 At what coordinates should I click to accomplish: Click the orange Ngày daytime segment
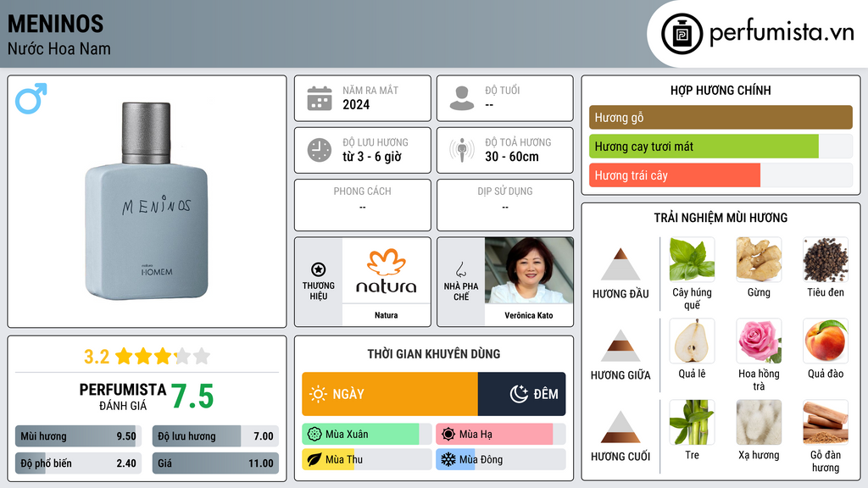click(x=390, y=394)
